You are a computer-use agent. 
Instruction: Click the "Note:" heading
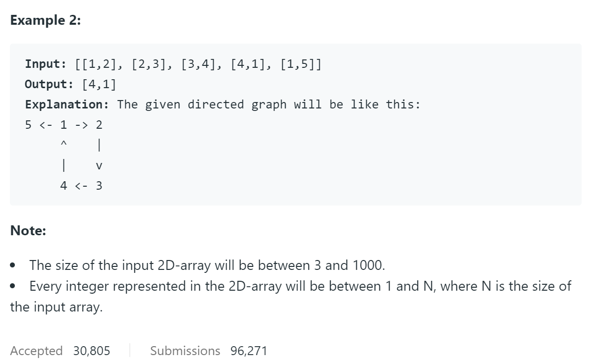pos(28,230)
